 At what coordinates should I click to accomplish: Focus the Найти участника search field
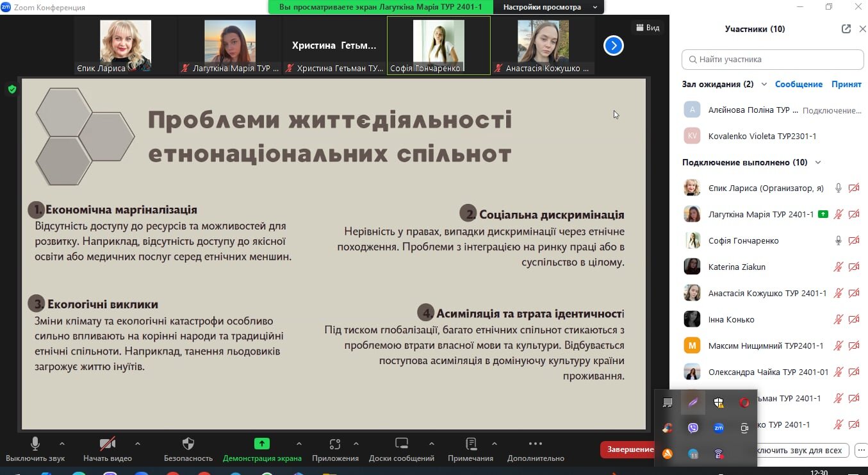click(773, 60)
